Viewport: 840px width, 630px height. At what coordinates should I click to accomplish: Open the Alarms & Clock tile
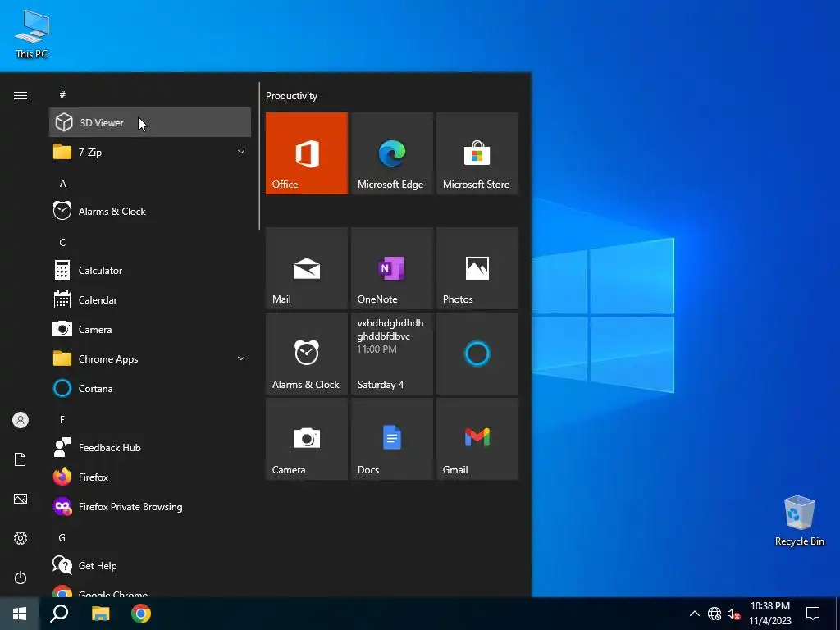(307, 354)
